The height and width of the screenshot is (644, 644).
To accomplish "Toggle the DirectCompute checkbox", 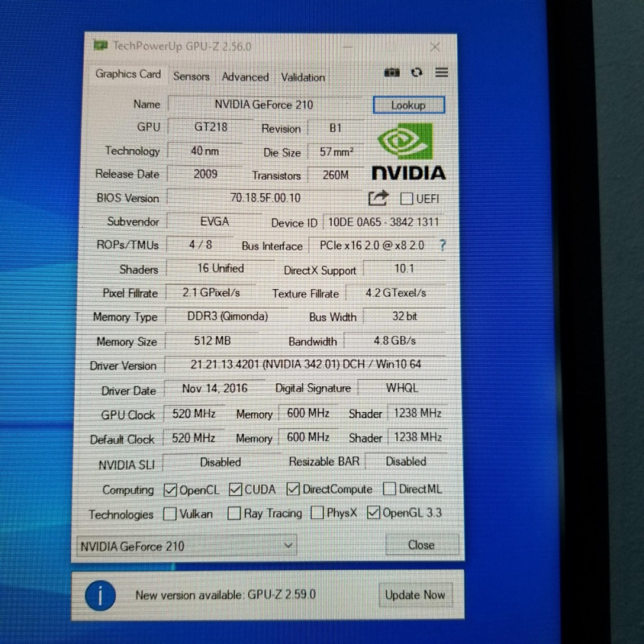I will (x=293, y=489).
